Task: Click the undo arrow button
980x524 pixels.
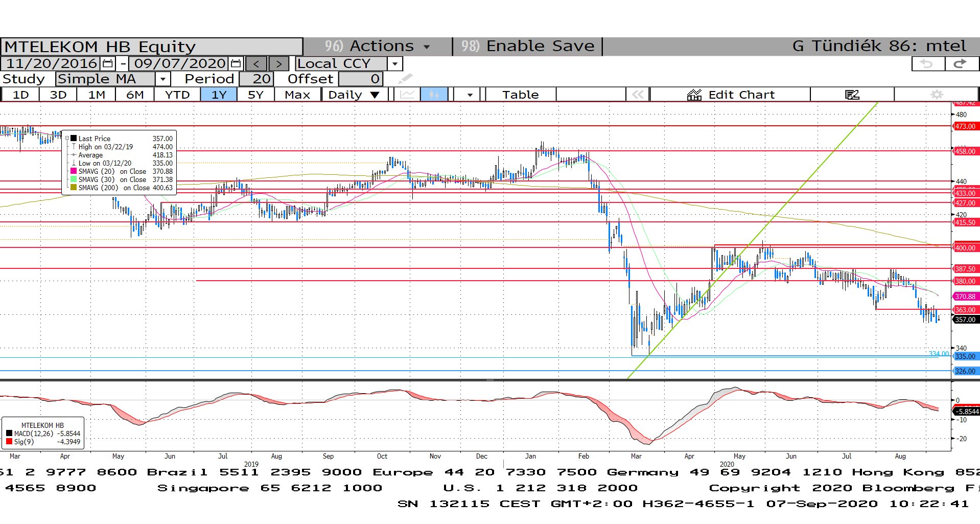Action: pyautogui.click(x=928, y=64)
